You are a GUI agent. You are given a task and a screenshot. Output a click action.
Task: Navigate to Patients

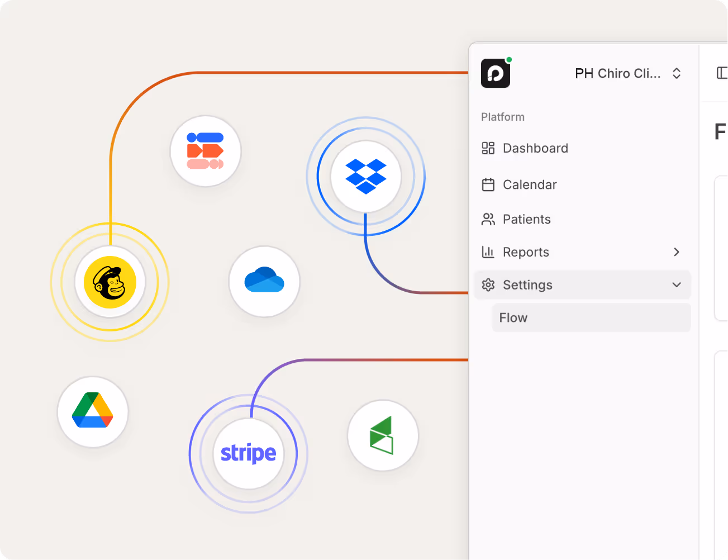point(582,219)
